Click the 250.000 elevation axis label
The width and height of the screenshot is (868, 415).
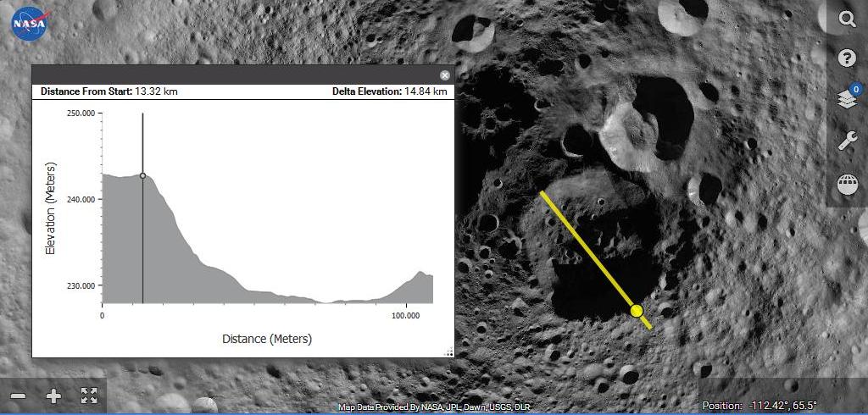81,113
